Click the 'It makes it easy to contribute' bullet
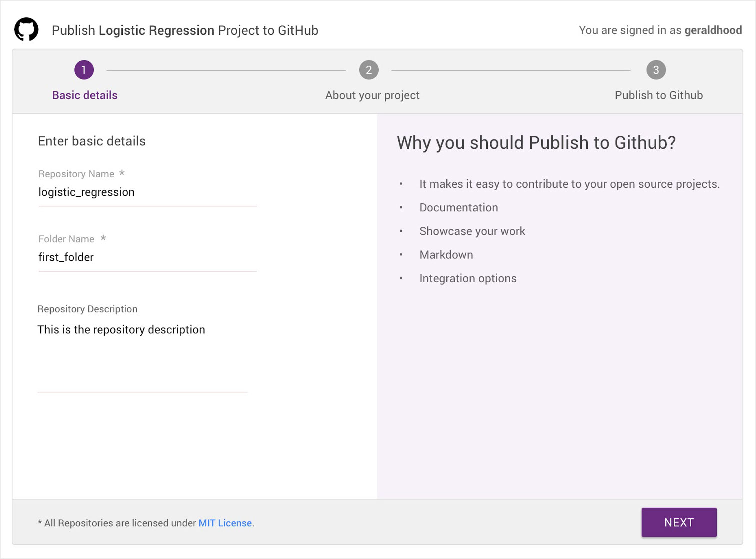The image size is (756, 559). tap(569, 184)
